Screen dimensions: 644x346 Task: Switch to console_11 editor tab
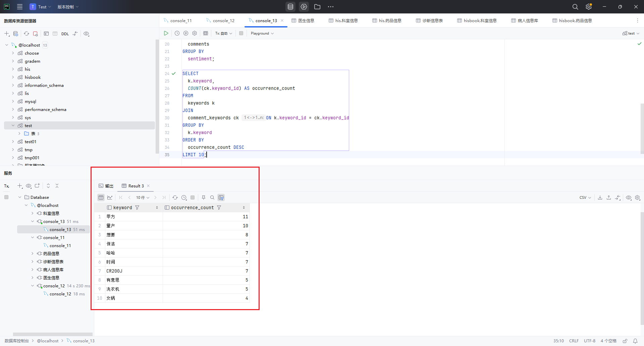(178, 20)
